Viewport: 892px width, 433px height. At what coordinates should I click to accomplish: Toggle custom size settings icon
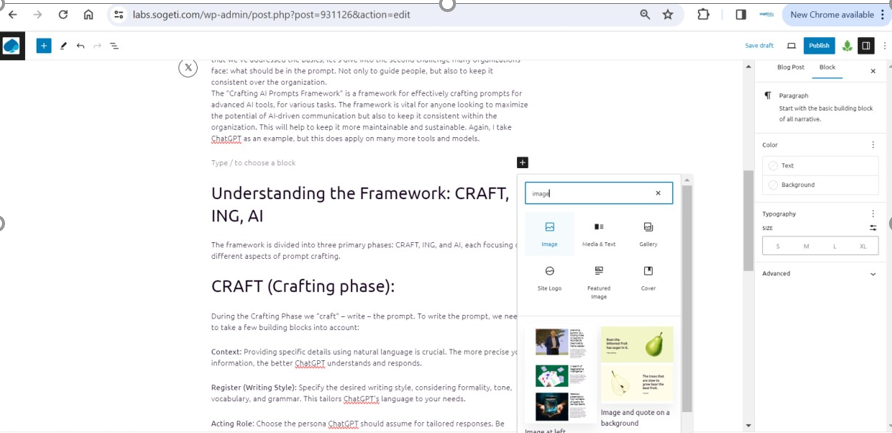click(x=873, y=228)
